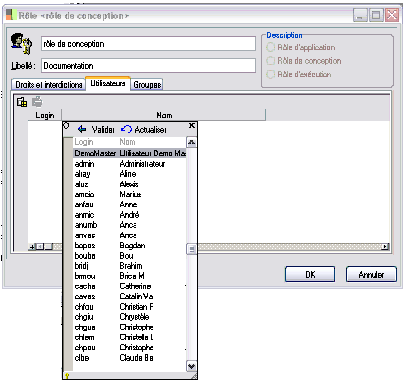This screenshot has width=406, height=381.
Task: Select the chgue login row
Action: click(x=130, y=327)
